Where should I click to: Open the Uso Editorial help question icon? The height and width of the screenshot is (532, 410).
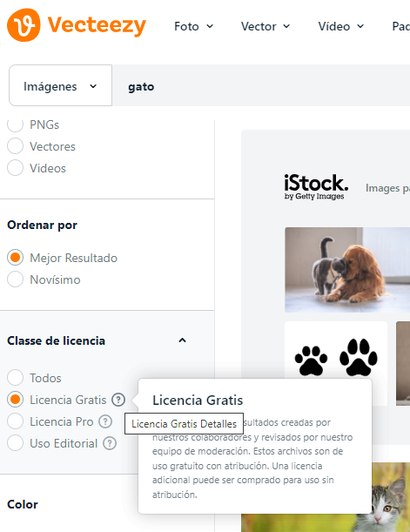tap(110, 443)
